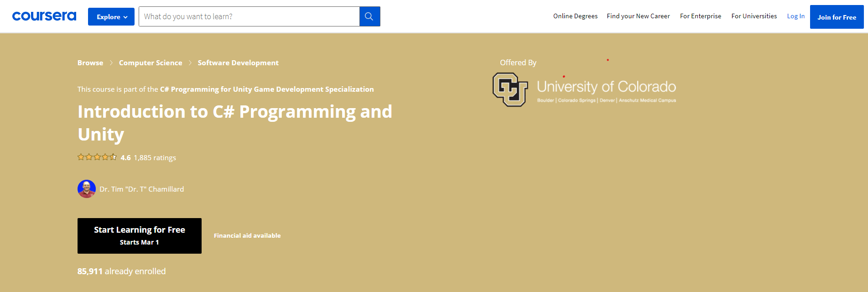The width and height of the screenshot is (868, 292).
Task: Click the 1,885 ratings text
Action: 155,158
